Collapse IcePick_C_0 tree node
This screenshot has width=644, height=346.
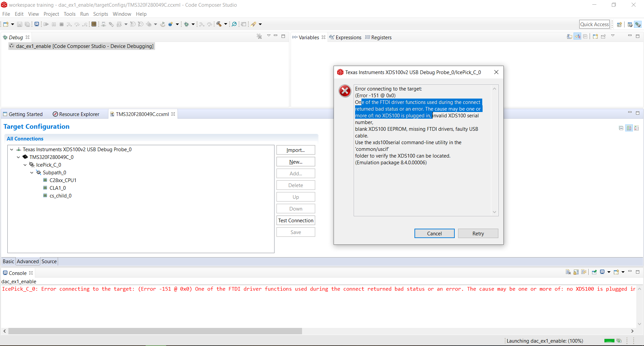point(25,165)
